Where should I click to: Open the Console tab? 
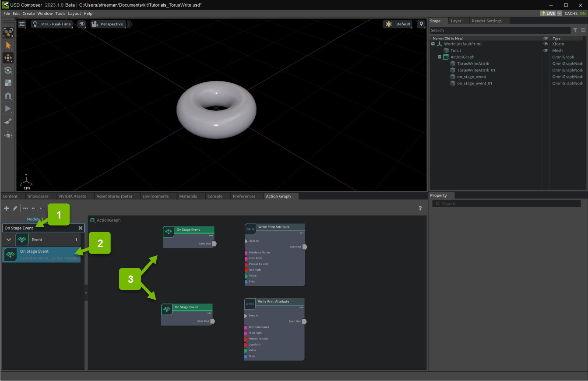(x=215, y=196)
